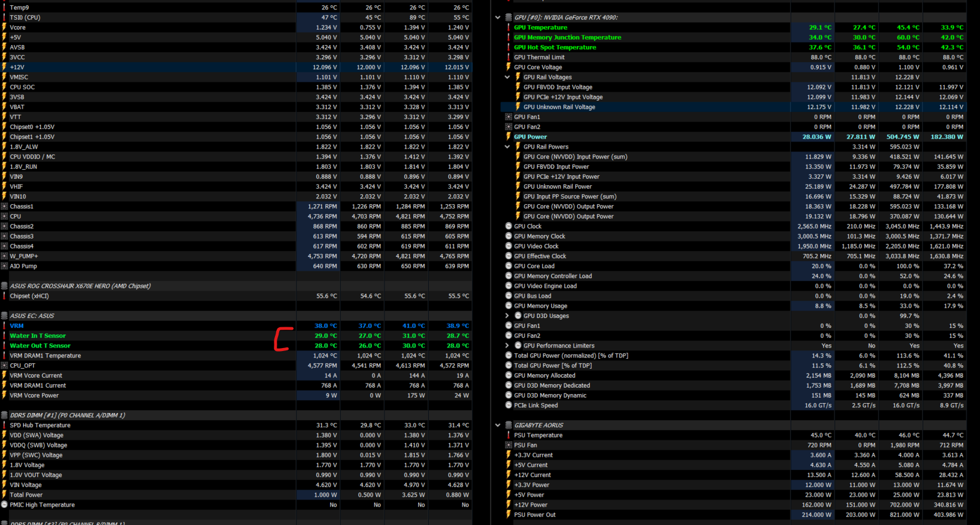This screenshot has height=525, width=980.
Task: Expand GPU D3D Usages
Action: click(507, 315)
